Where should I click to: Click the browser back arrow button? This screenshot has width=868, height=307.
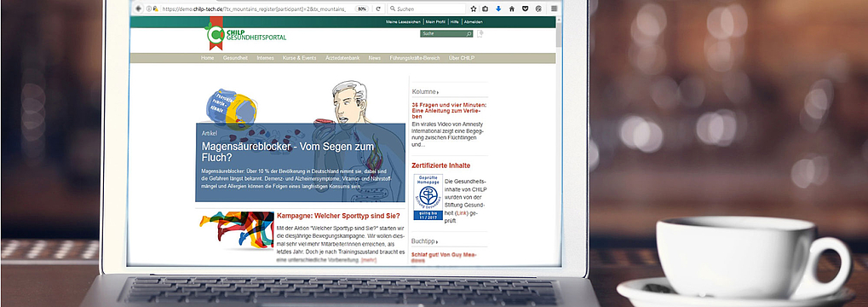138,9
